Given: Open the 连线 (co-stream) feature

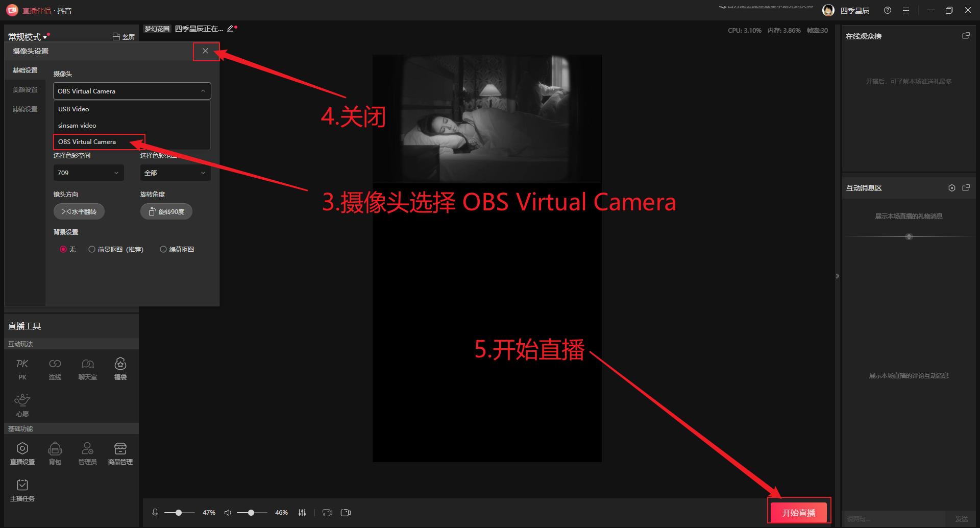Looking at the screenshot, I should [x=55, y=367].
